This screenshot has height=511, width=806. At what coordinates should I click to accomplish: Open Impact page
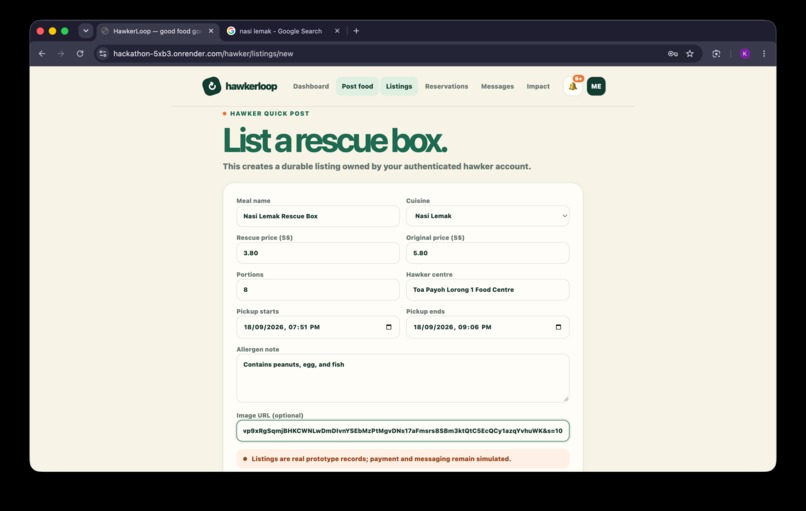pos(538,86)
